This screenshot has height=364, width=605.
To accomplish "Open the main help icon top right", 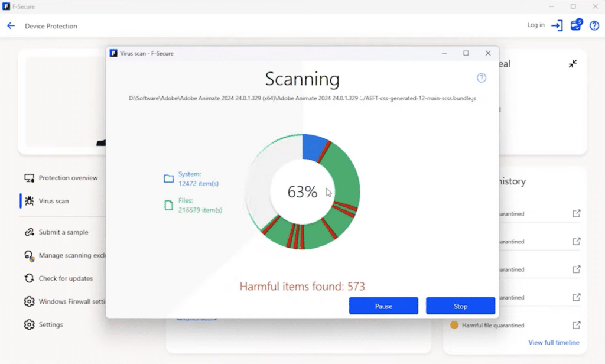I will (595, 25).
